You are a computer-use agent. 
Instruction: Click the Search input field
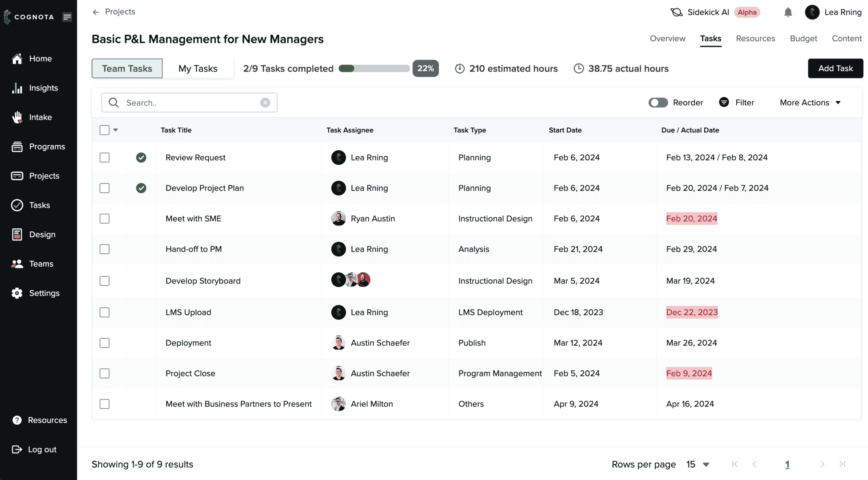[189, 103]
